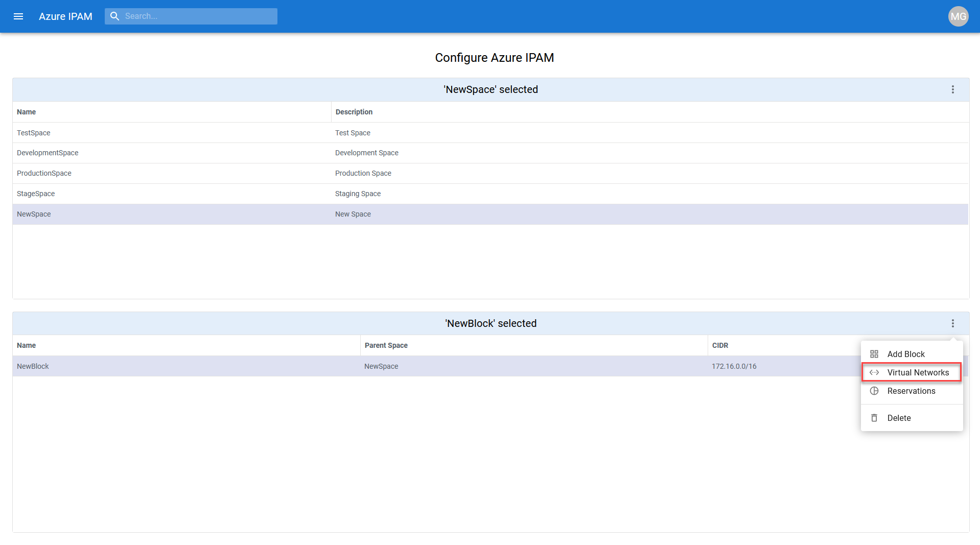Click the 'New Space' description cell
The image size is (980, 545).
point(649,215)
